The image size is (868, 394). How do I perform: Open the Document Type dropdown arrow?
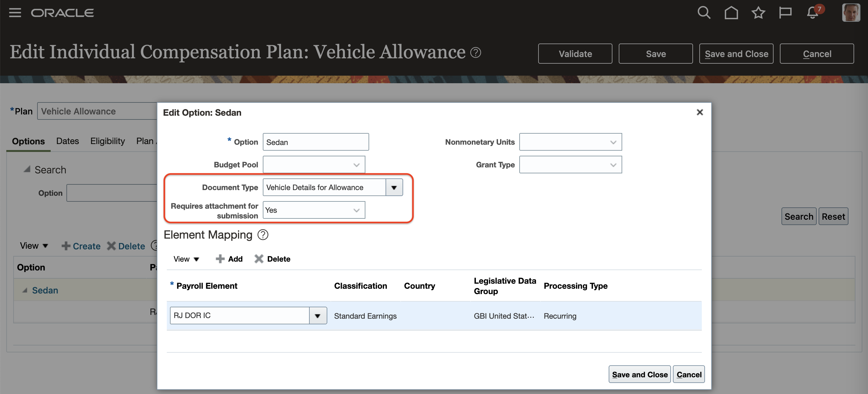394,188
